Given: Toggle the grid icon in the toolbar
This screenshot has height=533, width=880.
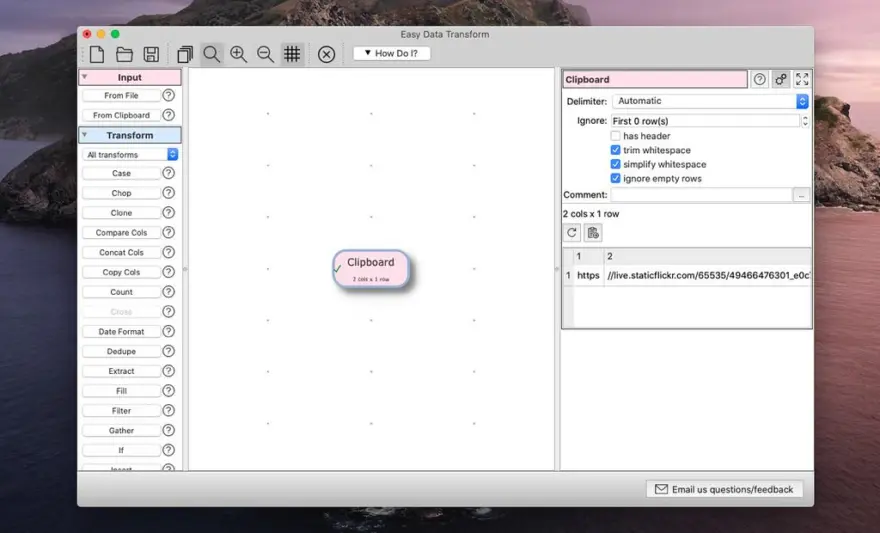Looking at the screenshot, I should 292,54.
